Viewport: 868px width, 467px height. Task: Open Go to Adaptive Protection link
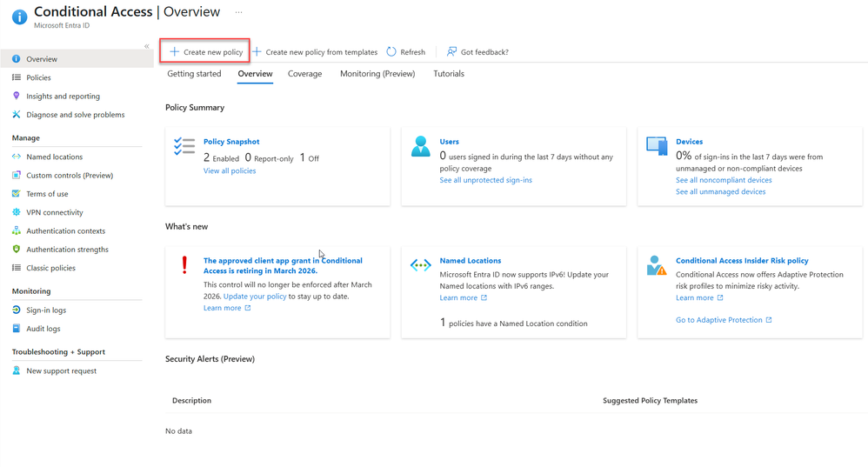coord(724,320)
